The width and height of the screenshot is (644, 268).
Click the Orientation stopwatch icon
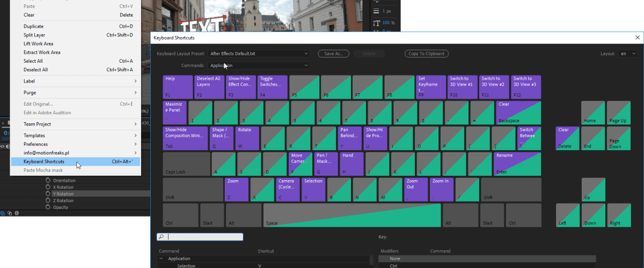48,181
